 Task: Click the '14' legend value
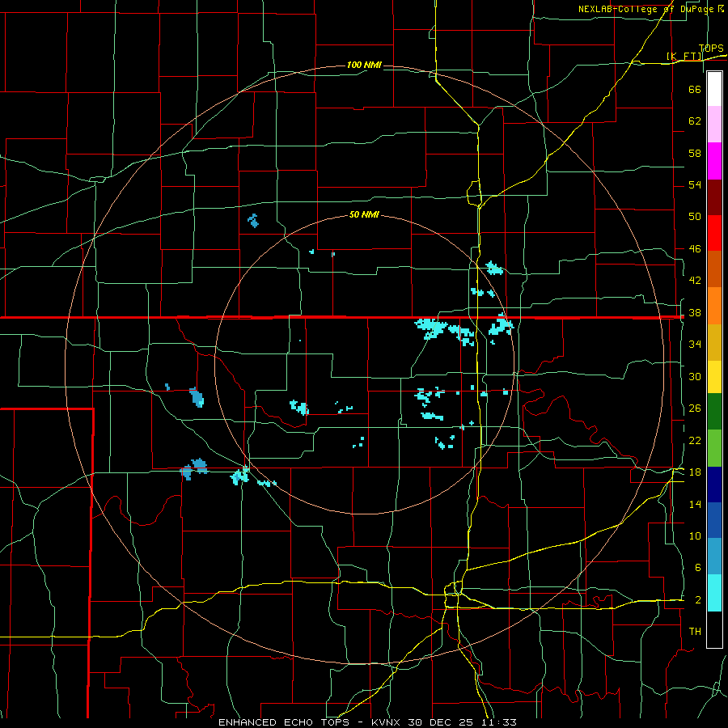(x=695, y=504)
